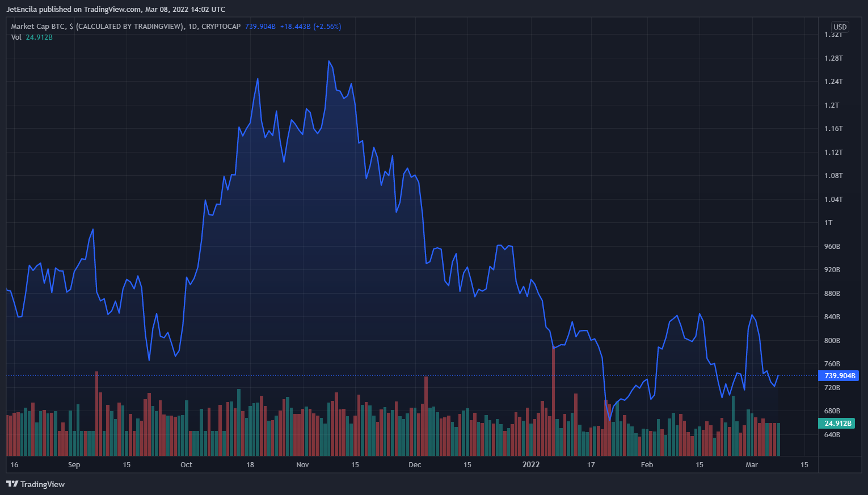The width and height of the screenshot is (868, 495).
Task: Click the 800B price axis label
Action: point(832,340)
